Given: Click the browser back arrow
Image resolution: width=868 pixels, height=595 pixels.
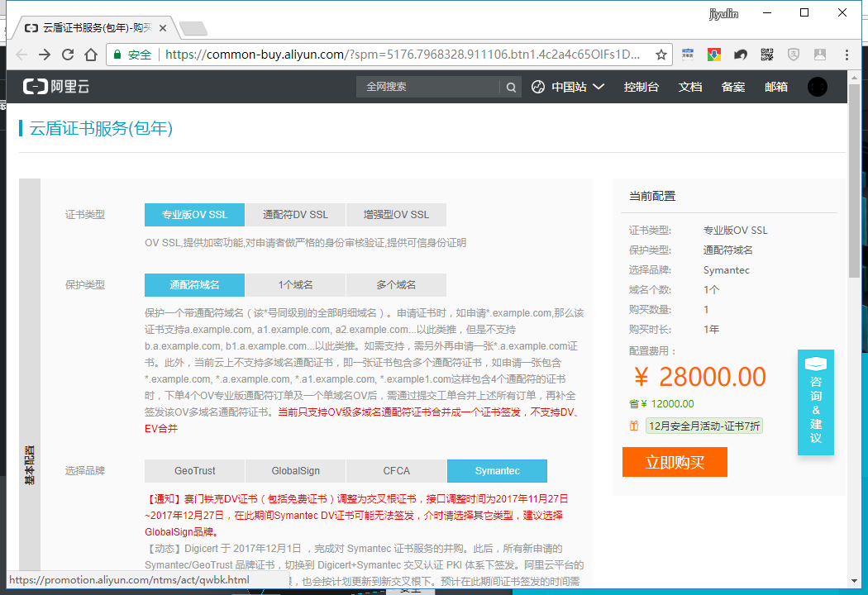Looking at the screenshot, I should (21, 55).
